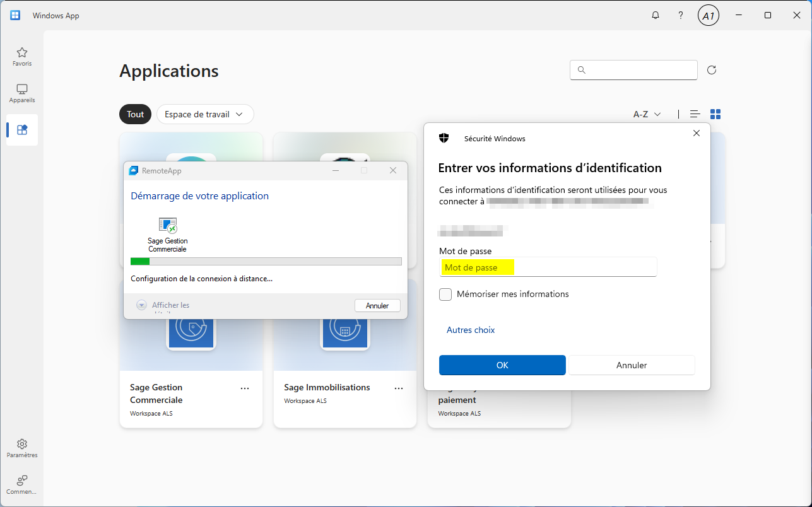This screenshot has width=812, height=507.
Task: Click Sage Gestion Commerciale card title
Action: tap(156, 393)
